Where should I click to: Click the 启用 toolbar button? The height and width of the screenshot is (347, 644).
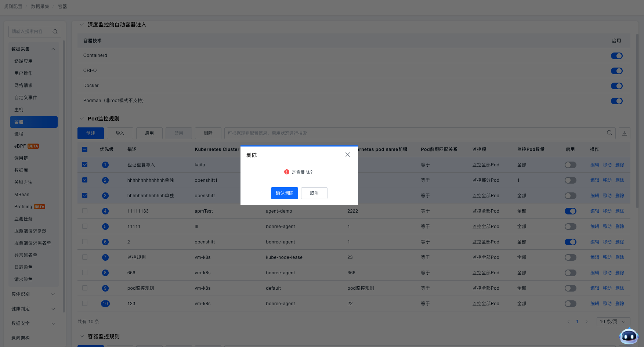(x=149, y=133)
